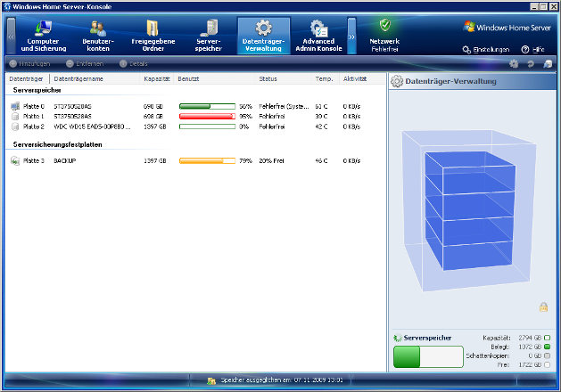Viewport: 561px width, 392px height.
Task: Click the BACKUP disk name
Action: coord(65,160)
